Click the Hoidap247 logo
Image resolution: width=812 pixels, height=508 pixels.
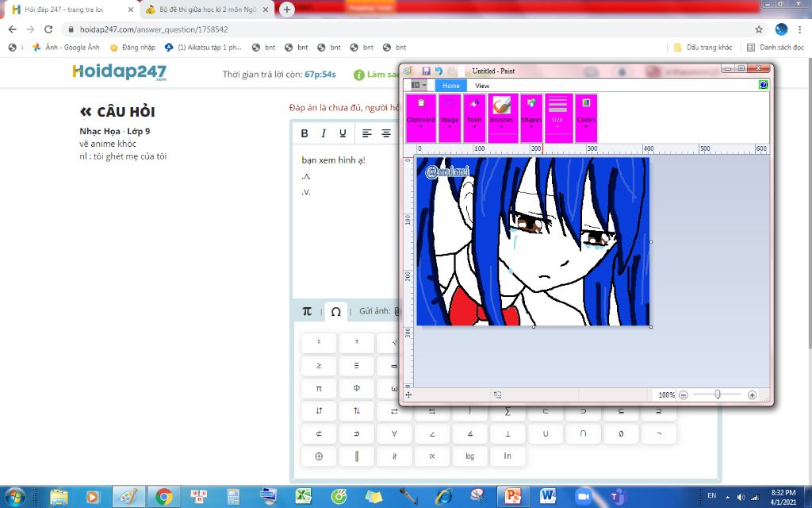(120, 72)
